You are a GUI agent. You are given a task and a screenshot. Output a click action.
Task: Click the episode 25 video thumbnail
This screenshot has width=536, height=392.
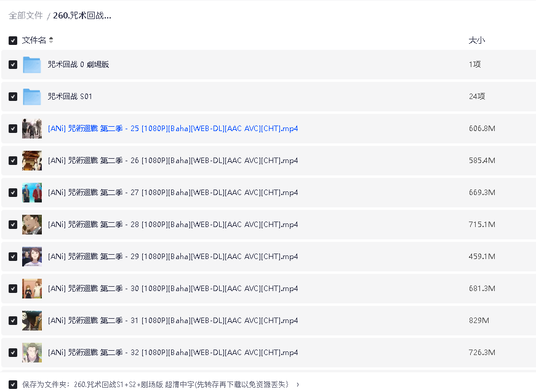tap(32, 129)
